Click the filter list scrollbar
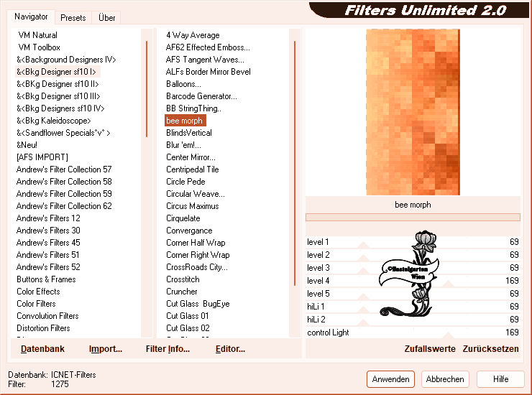This screenshot has height=395, width=532. pyautogui.click(x=295, y=163)
